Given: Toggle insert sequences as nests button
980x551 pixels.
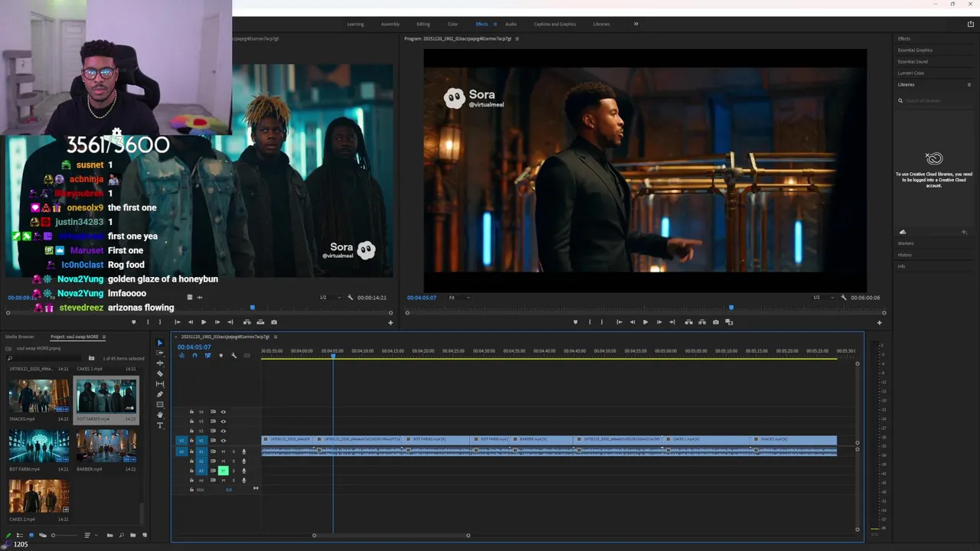Looking at the screenshot, I should click(x=181, y=355).
